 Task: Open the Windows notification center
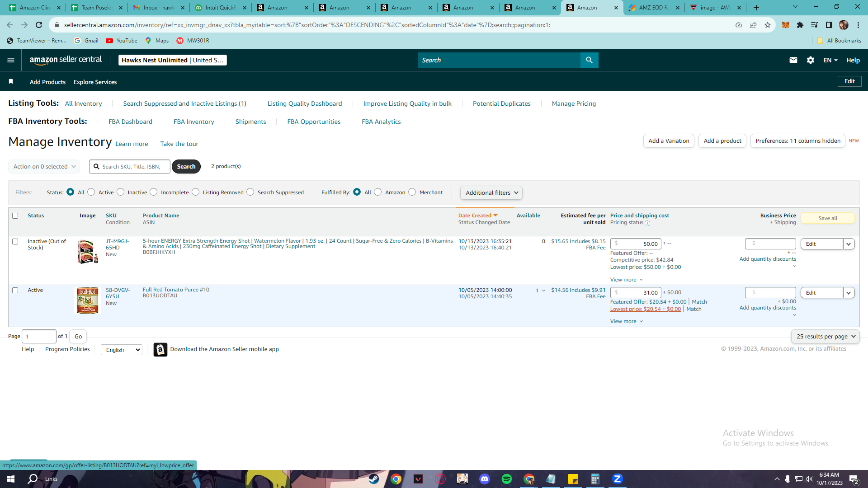coord(854,479)
